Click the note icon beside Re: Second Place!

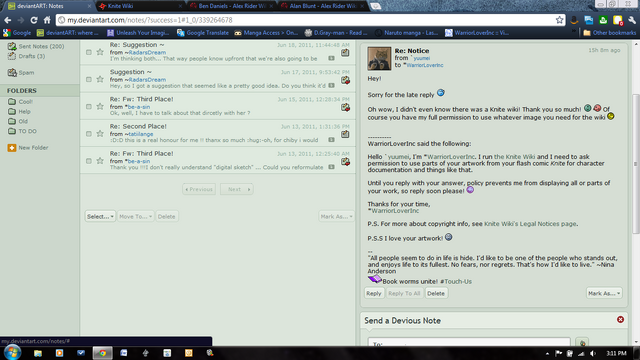tap(345, 134)
